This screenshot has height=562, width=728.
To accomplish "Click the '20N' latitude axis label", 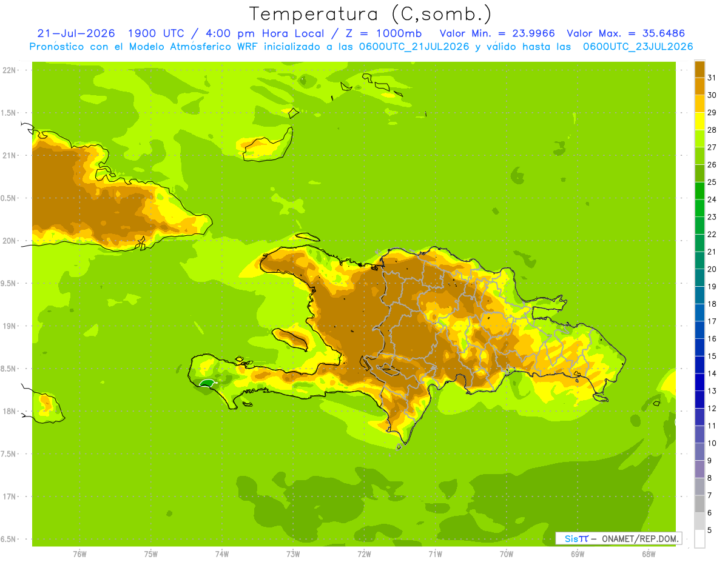I will coord(9,241).
